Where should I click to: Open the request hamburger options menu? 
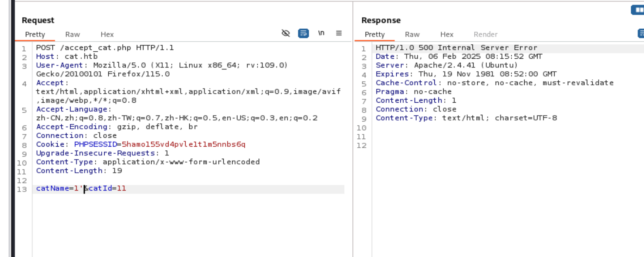coord(339,33)
